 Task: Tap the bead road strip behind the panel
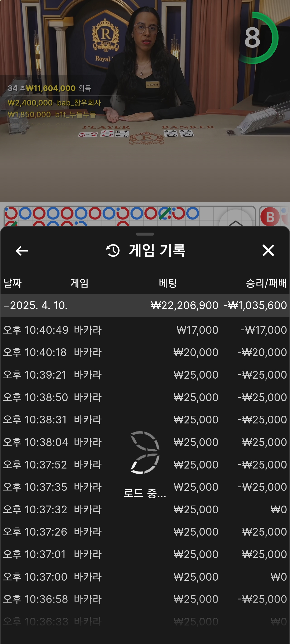(130, 216)
